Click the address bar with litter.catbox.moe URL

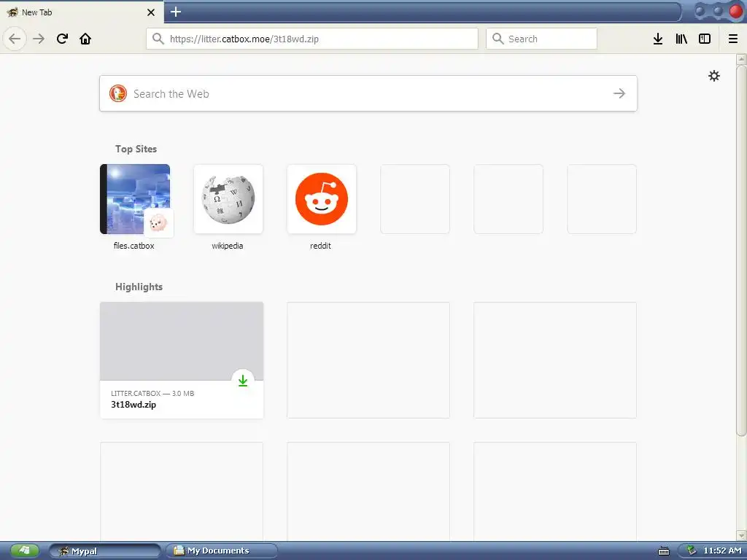(312, 39)
